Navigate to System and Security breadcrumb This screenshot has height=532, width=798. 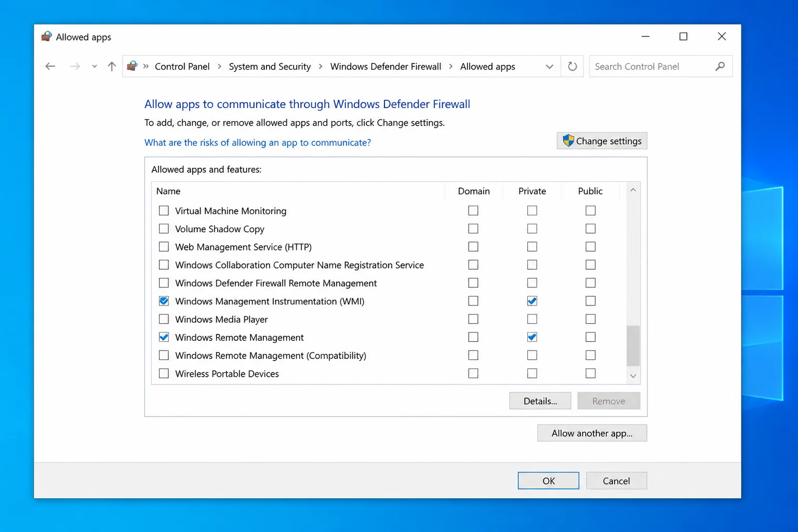click(270, 66)
